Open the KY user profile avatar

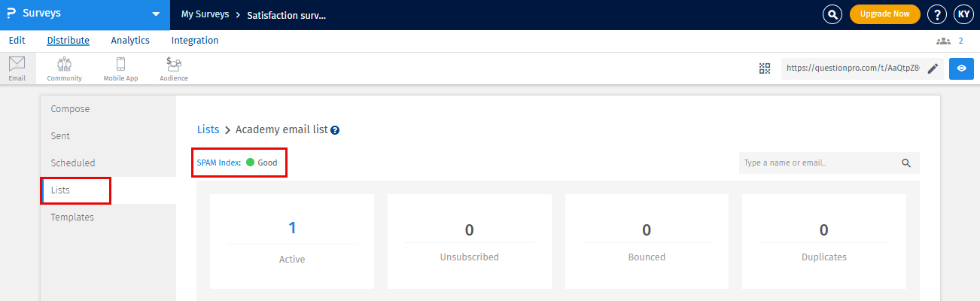pos(963,14)
